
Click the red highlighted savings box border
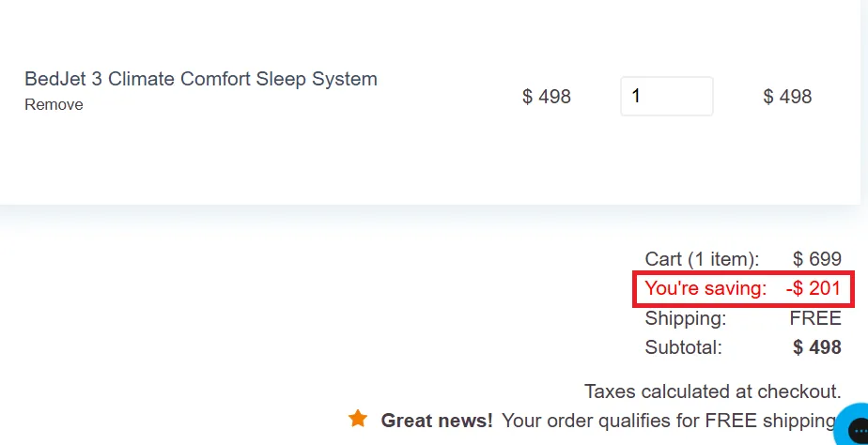(x=743, y=289)
